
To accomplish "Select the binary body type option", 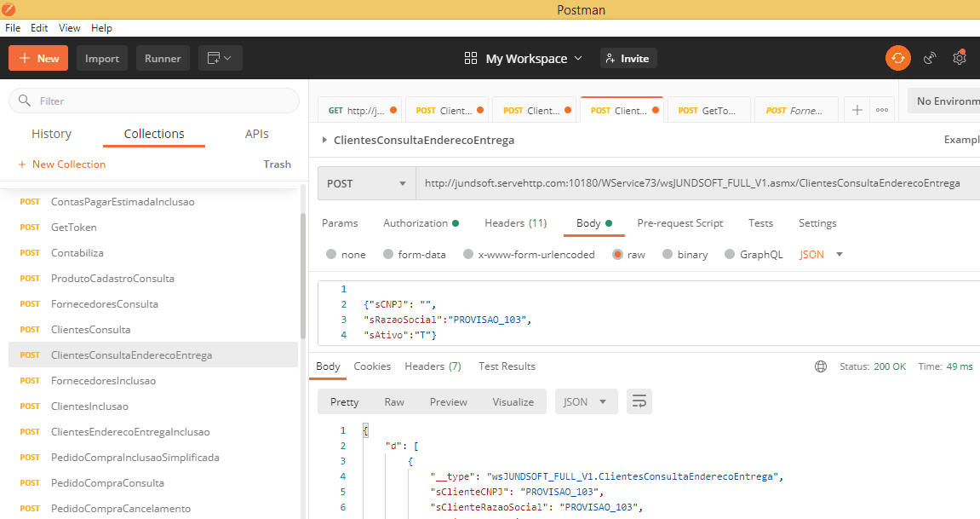I will (x=668, y=254).
